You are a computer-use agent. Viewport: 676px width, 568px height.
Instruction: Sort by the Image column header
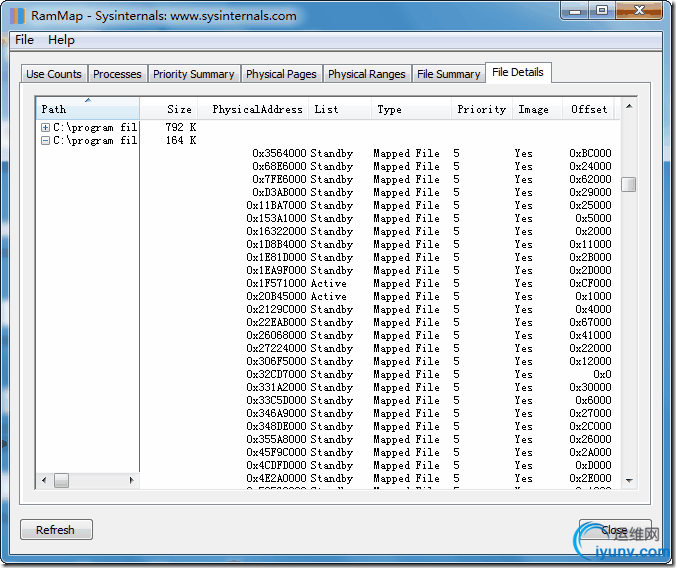pos(538,109)
